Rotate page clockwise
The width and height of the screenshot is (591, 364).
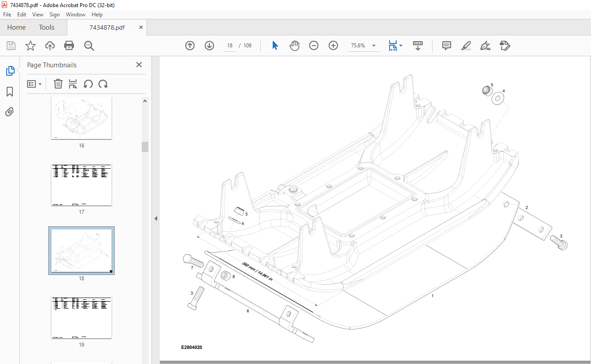(103, 84)
